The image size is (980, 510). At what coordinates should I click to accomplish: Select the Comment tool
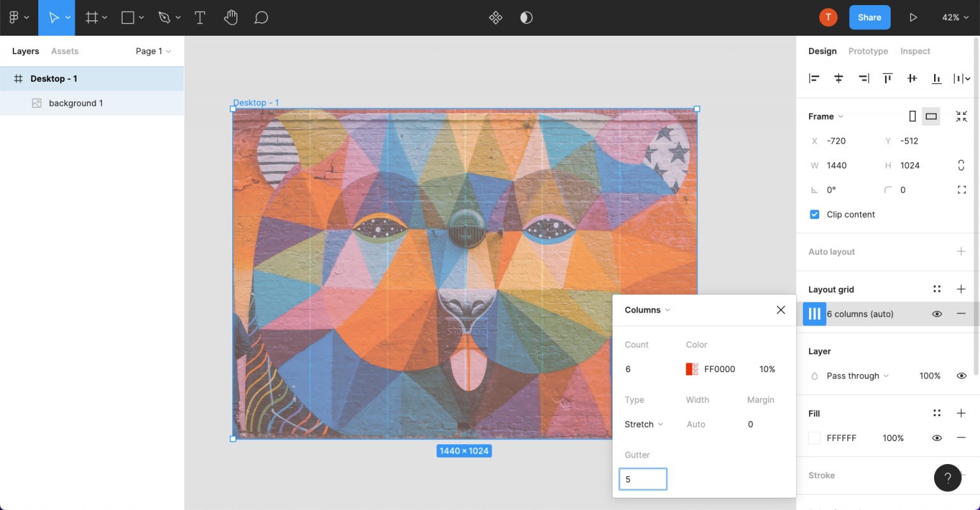pos(260,18)
